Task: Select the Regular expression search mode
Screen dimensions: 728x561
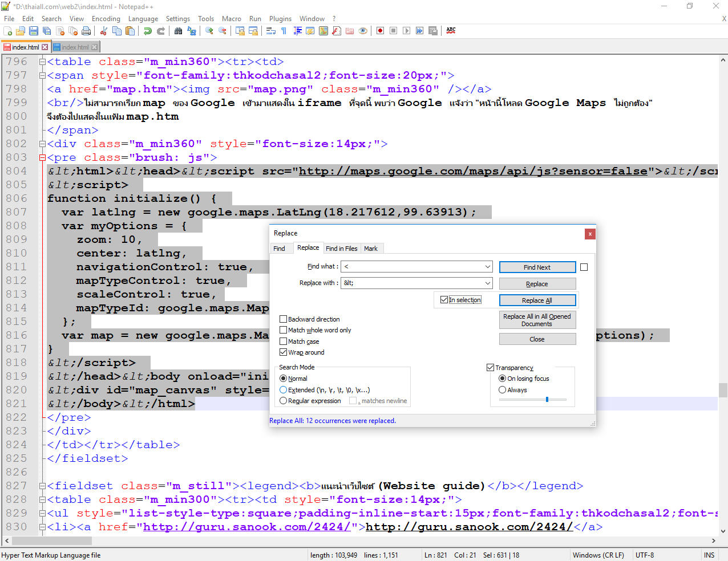Action: [x=284, y=401]
